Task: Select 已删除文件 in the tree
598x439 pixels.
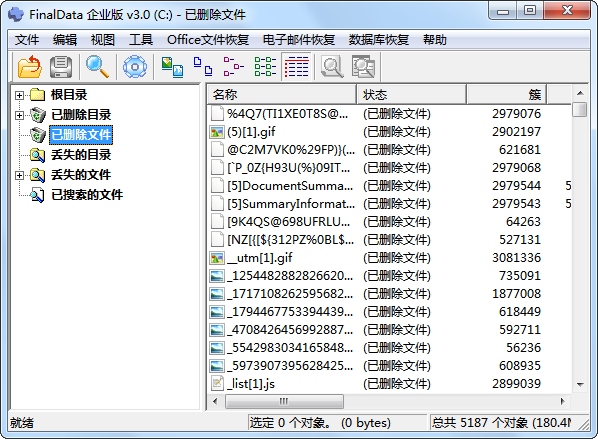Action: pyautogui.click(x=81, y=135)
